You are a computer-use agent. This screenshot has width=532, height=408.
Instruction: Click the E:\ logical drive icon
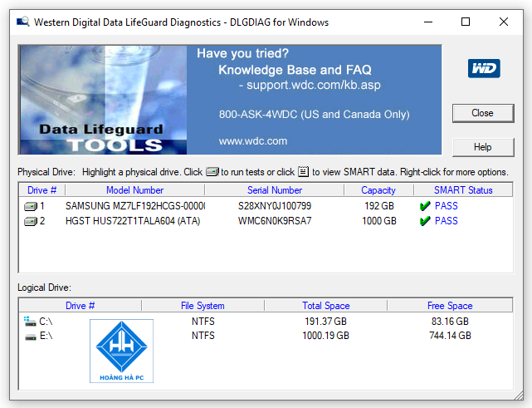click(x=31, y=337)
